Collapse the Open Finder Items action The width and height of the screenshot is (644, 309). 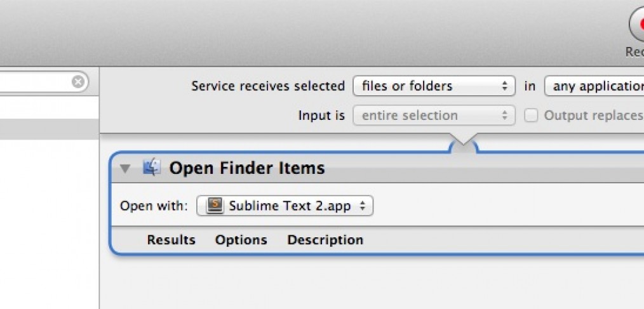click(126, 169)
